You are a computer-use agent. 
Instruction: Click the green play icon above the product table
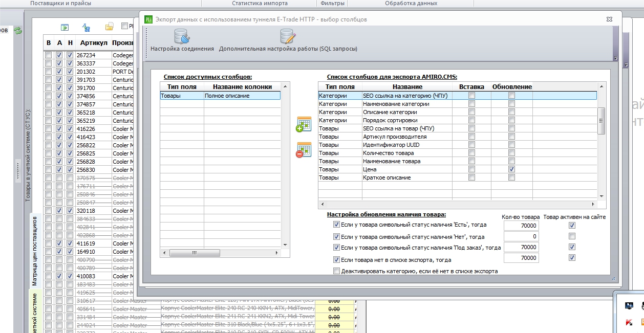click(x=65, y=28)
